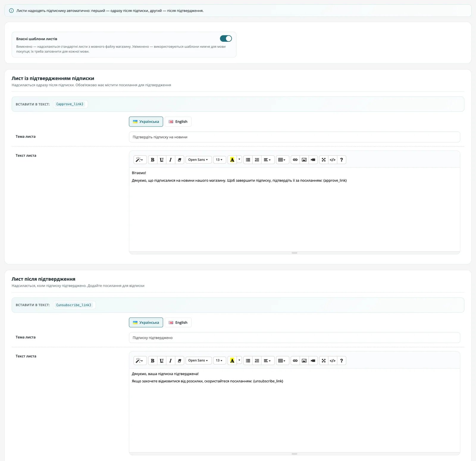Toggle Власні шаблони листів switch
The image size is (476, 461).
tap(226, 38)
